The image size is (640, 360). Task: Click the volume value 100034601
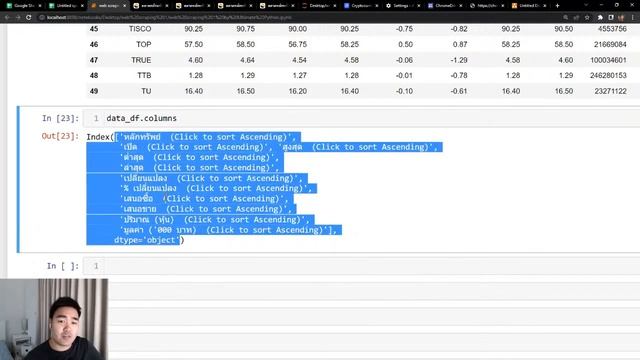tap(608, 60)
